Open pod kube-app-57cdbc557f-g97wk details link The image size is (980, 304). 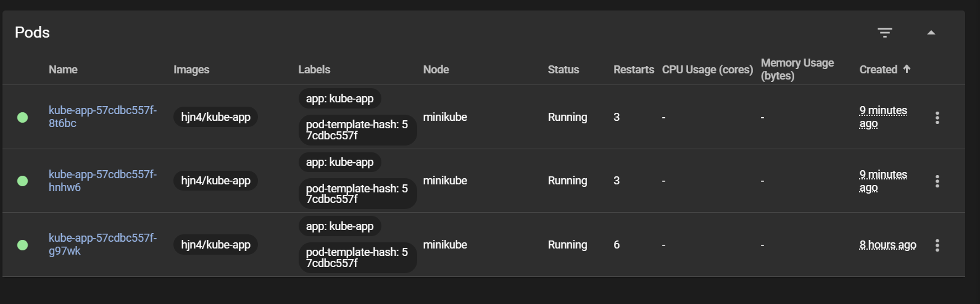coord(102,244)
